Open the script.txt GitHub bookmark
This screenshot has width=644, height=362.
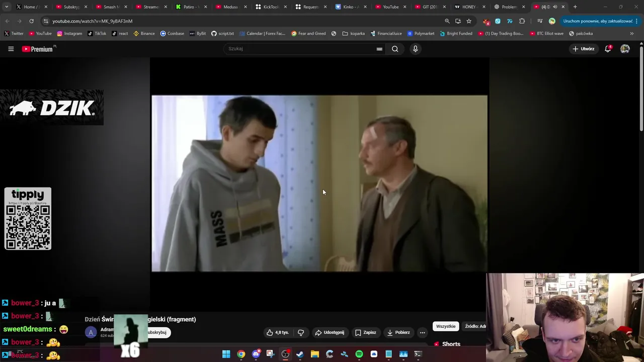(x=222, y=34)
